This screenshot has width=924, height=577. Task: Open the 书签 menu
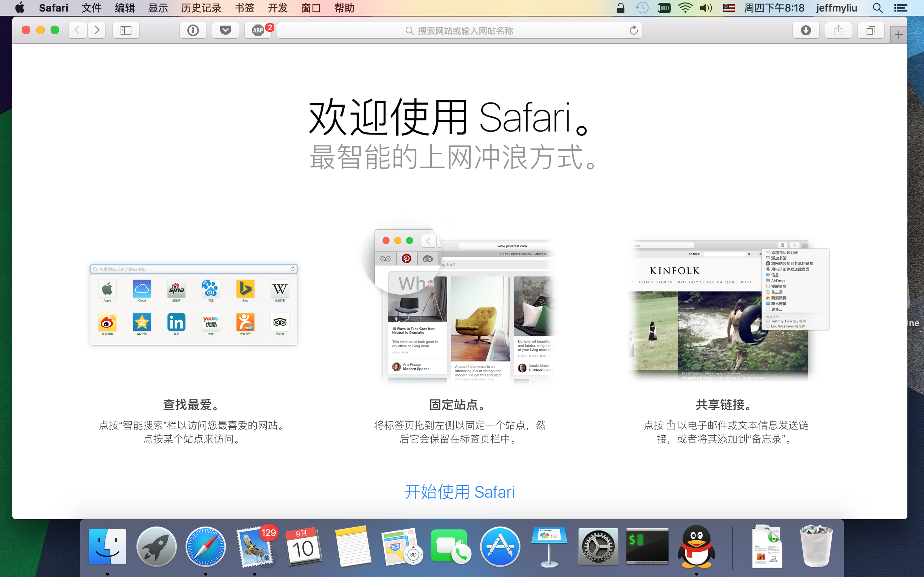[x=244, y=8]
